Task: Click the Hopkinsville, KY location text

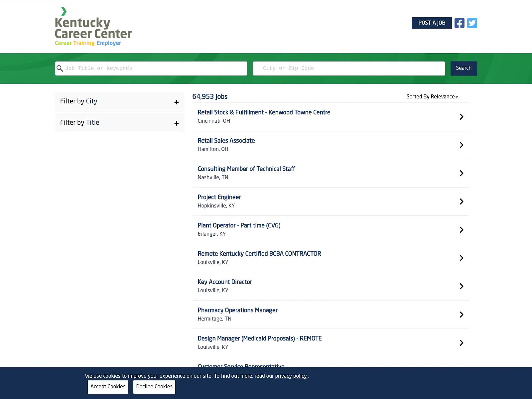Action: pos(216,205)
